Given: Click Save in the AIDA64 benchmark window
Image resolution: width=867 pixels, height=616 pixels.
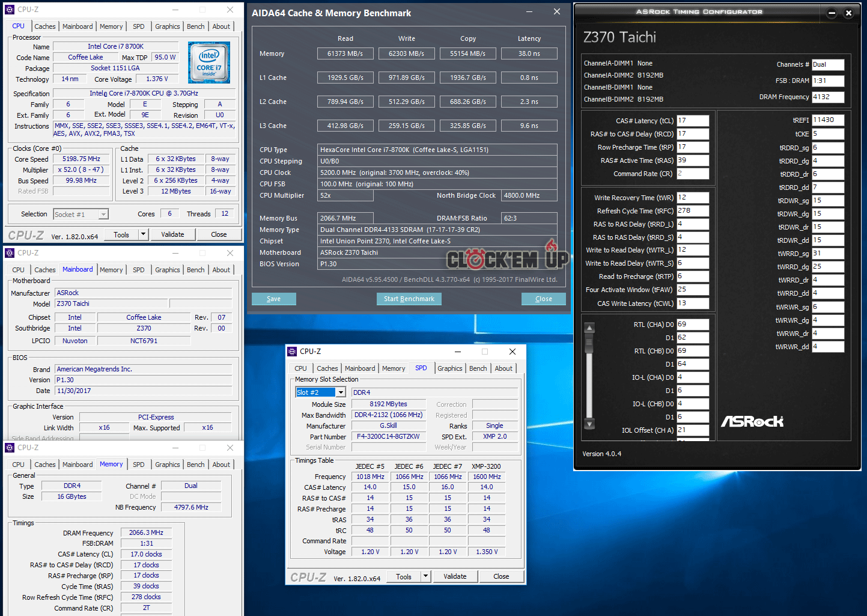Looking at the screenshot, I should pyautogui.click(x=273, y=299).
